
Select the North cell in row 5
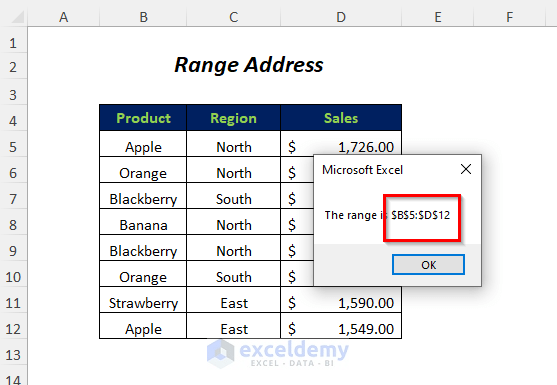233,144
